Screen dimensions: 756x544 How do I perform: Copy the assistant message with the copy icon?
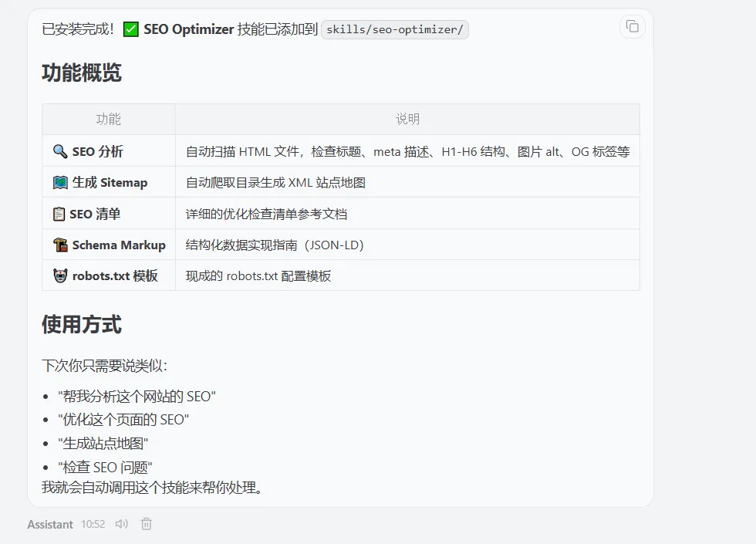tap(632, 26)
